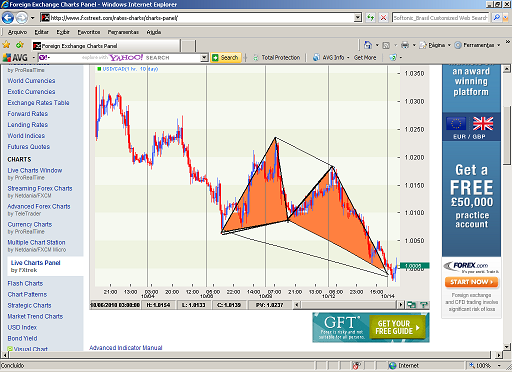The width and height of the screenshot is (512, 372).
Task: Click the AVG Info toolbar button
Action: click(329, 58)
